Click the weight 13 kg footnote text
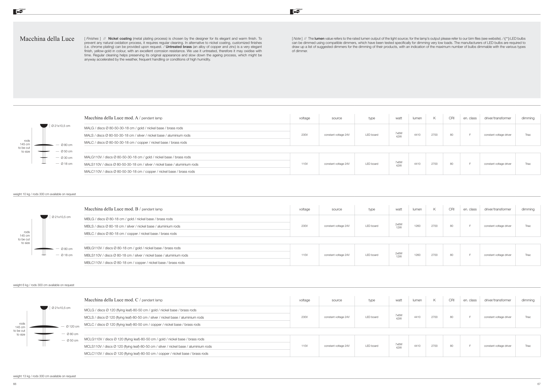The width and height of the screenshot is (554, 392). (x=44, y=376)
